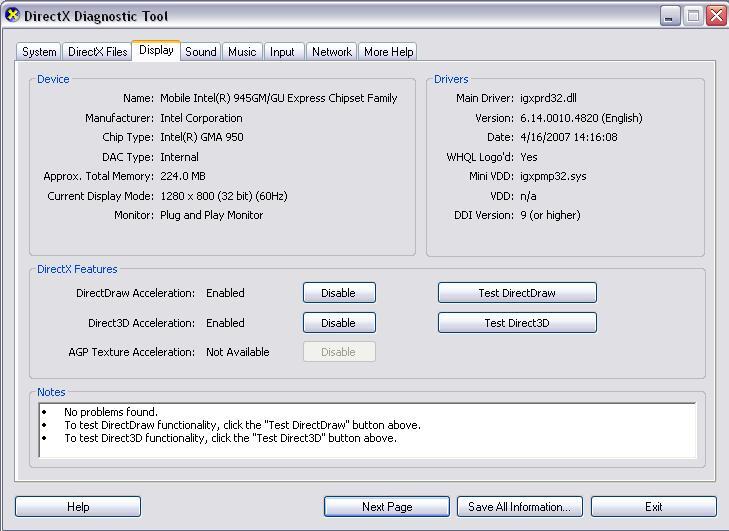
Task: Switch to the System tab
Action: coord(39,52)
